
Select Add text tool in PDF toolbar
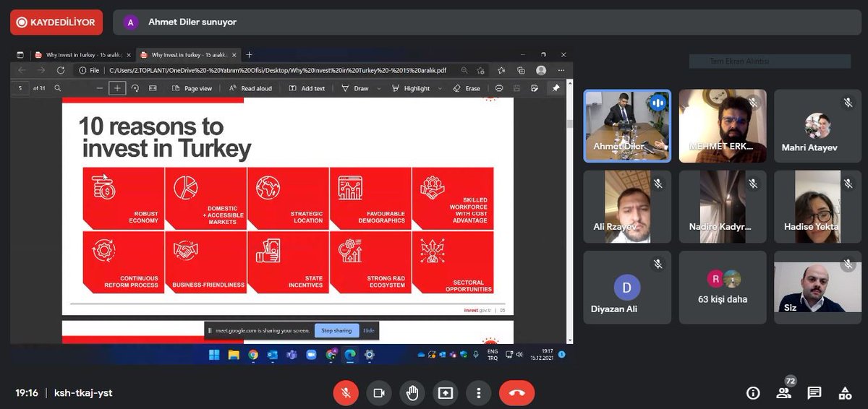pyautogui.click(x=307, y=88)
